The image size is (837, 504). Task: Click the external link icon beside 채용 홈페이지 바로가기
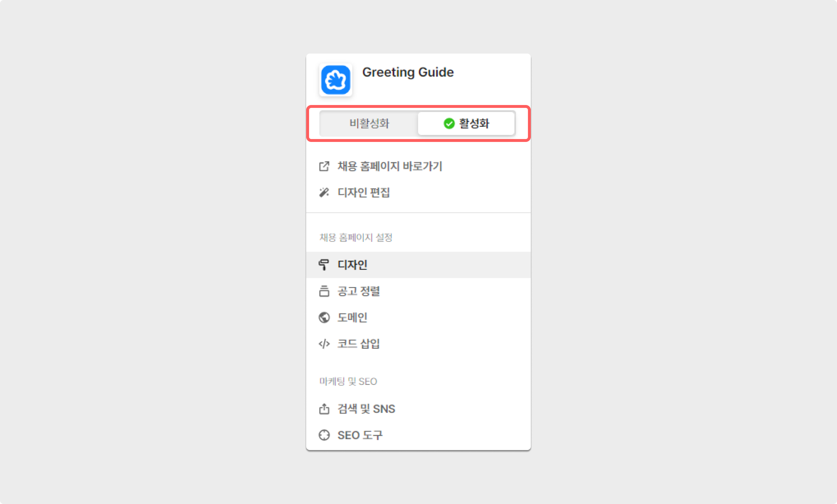(324, 166)
